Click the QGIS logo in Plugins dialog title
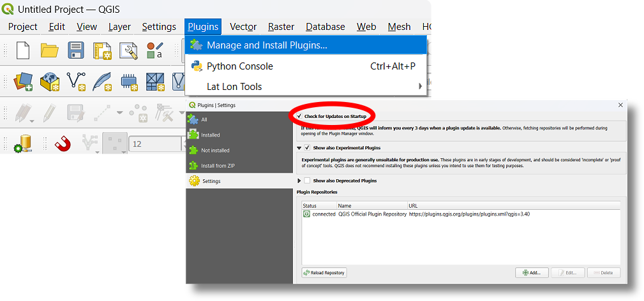Viewport: 644px width, 301px height. (193, 105)
